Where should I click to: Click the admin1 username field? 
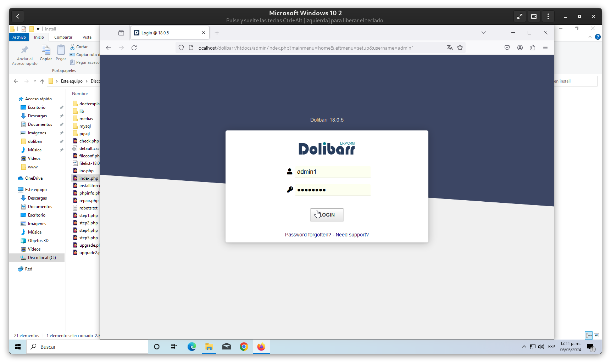coord(333,172)
